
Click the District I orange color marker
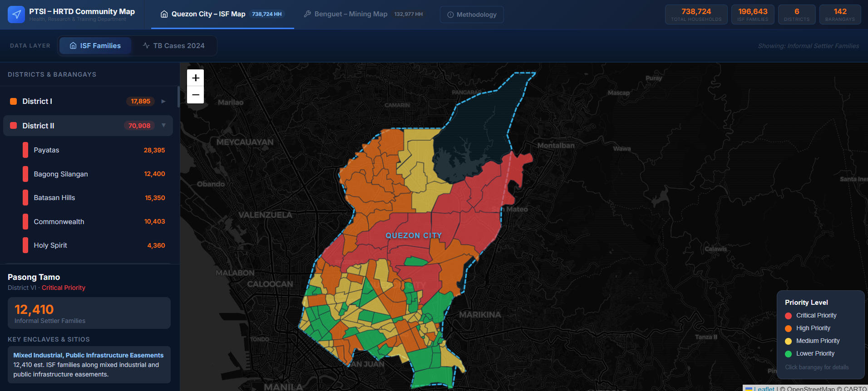14,102
